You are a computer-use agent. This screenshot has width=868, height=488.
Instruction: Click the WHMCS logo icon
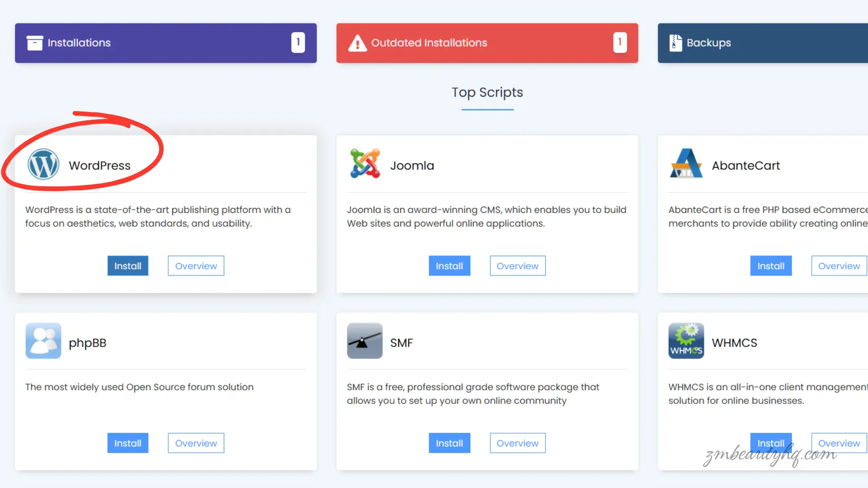686,341
